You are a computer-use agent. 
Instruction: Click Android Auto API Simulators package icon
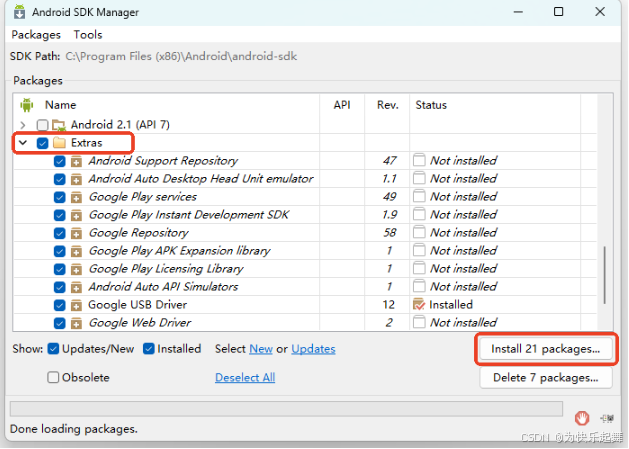[x=76, y=288]
